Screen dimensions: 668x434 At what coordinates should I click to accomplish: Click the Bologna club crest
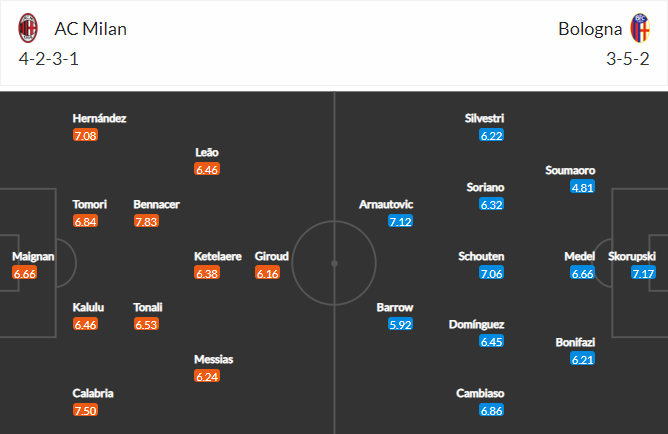(639, 28)
